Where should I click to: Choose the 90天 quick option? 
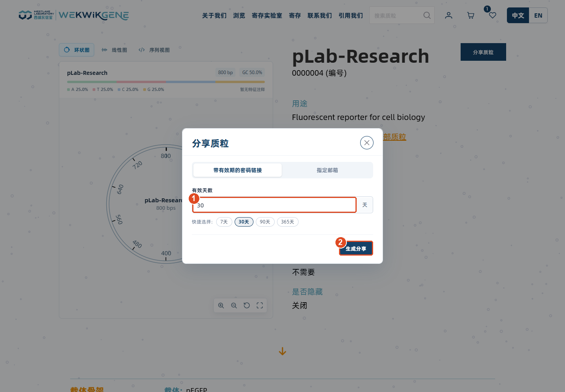265,222
